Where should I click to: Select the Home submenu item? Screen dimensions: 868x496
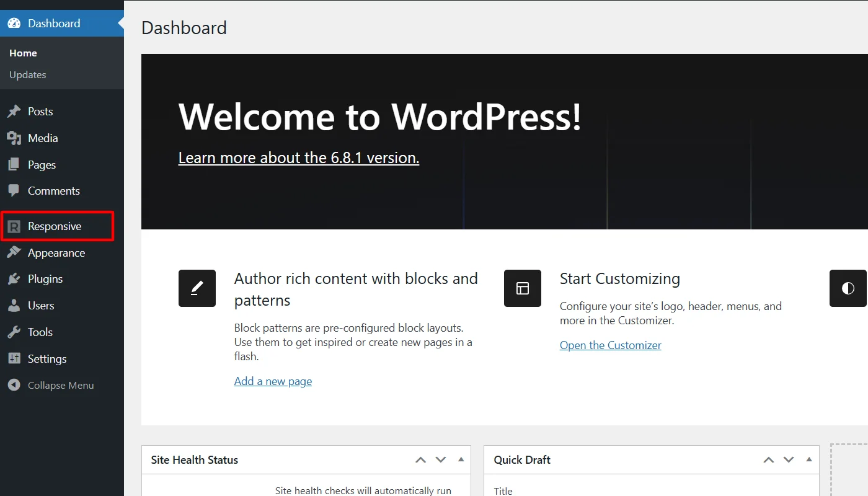23,53
